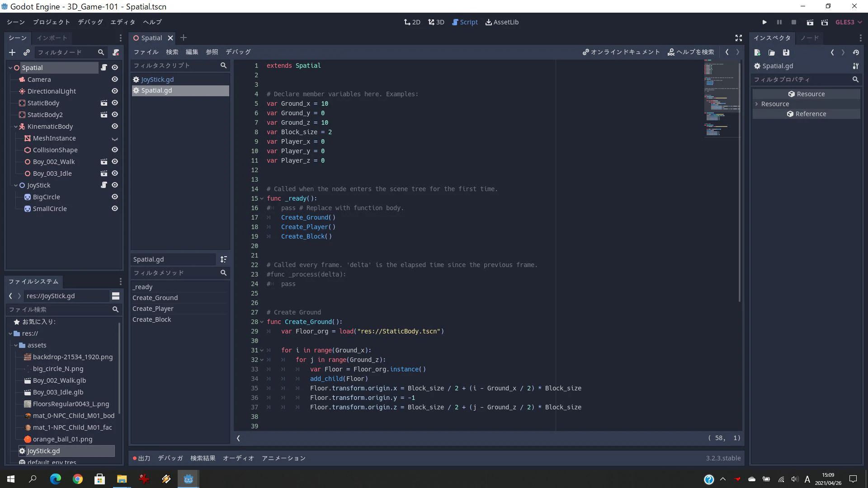Collapse the KinematicBody tree node
The width and height of the screenshot is (868, 488).
[16, 127]
